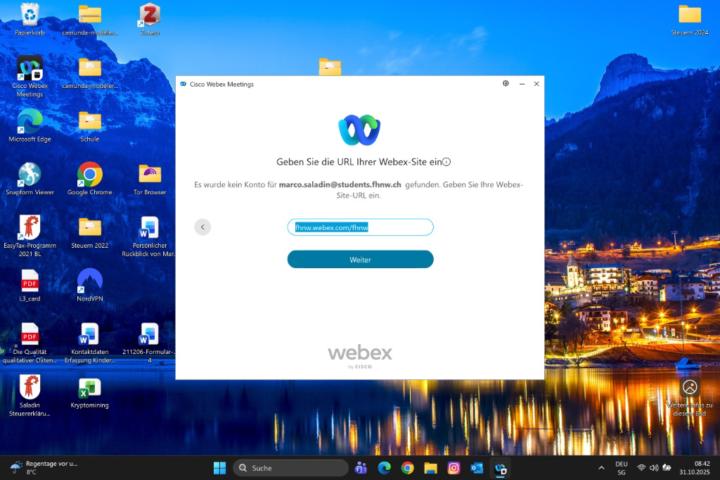
Task: Click the info icon beside the URL heading
Action: [446, 162]
